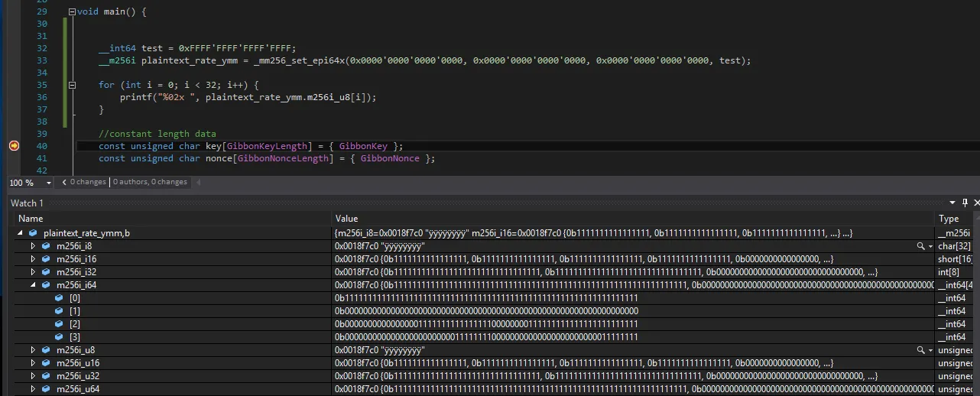Screen dimensions: 980x396
Task: Open text visualizer magnifier for m256i_u8
Action: coord(920,350)
